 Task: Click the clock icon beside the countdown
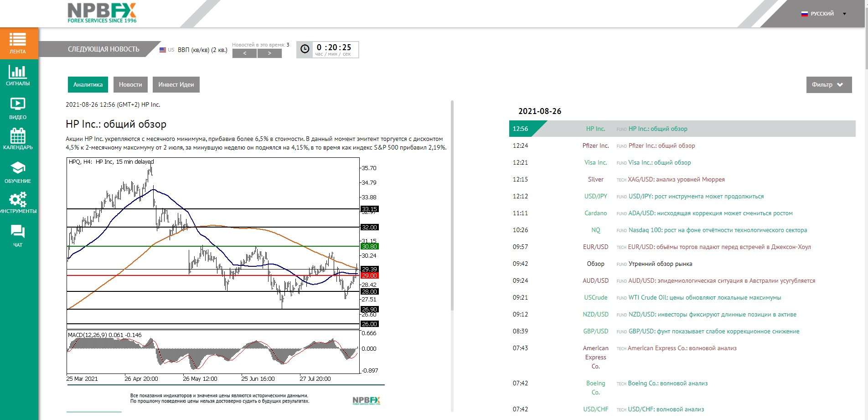coord(305,49)
